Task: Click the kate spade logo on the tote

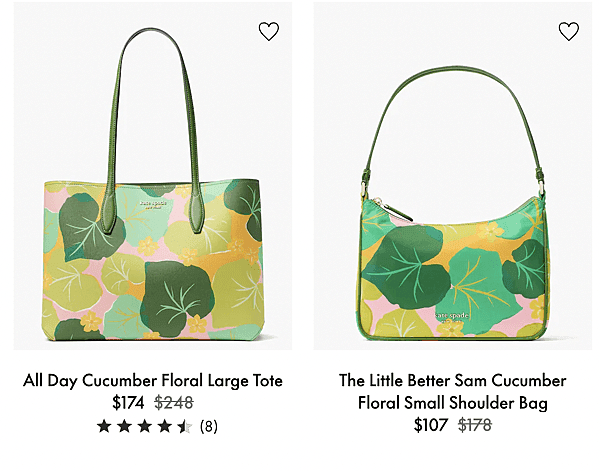Action: coord(153,204)
